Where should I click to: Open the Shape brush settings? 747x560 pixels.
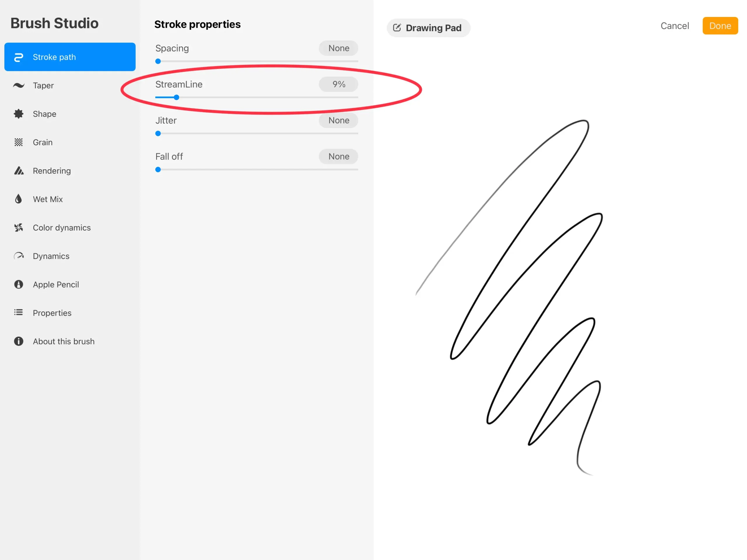tap(45, 114)
